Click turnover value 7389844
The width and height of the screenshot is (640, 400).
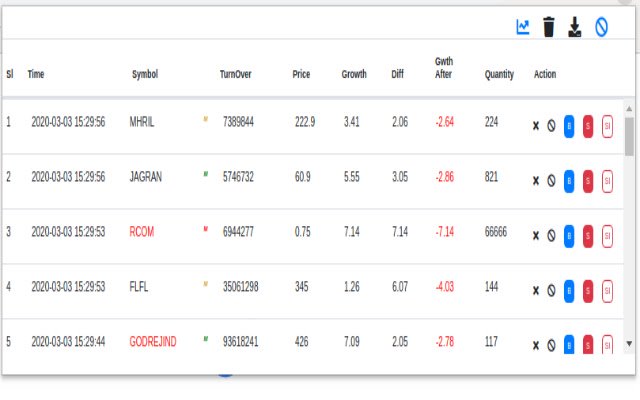238,122
